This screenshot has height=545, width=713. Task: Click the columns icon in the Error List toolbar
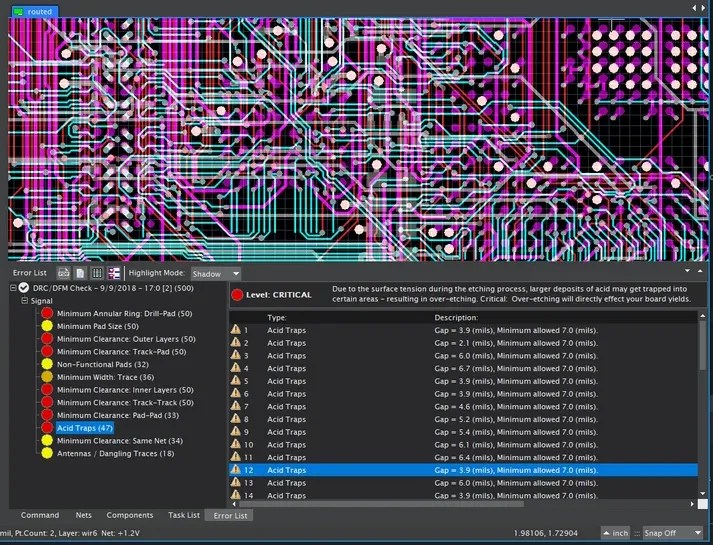pos(97,273)
